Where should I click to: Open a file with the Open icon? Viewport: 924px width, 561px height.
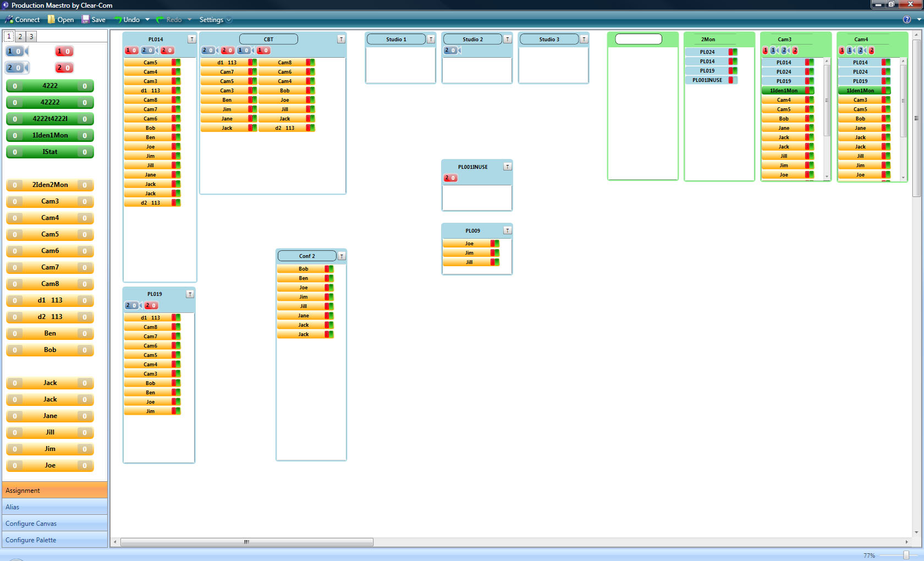[51, 20]
